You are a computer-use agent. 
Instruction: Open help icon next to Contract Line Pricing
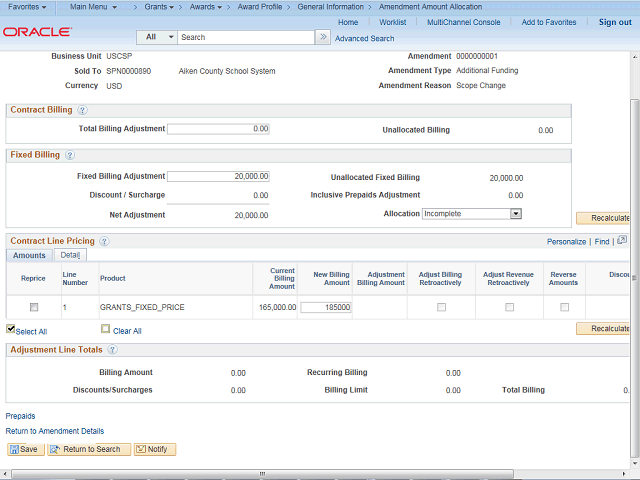(x=104, y=241)
